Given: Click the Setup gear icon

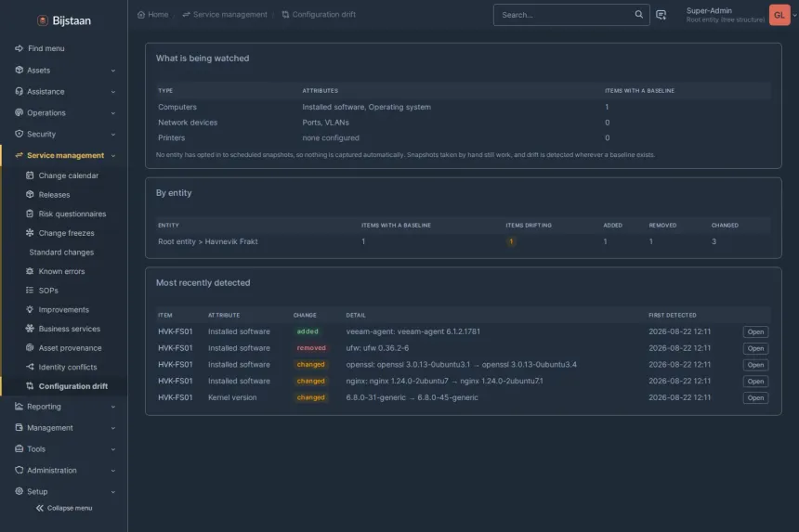Looking at the screenshot, I should pyautogui.click(x=19, y=491).
